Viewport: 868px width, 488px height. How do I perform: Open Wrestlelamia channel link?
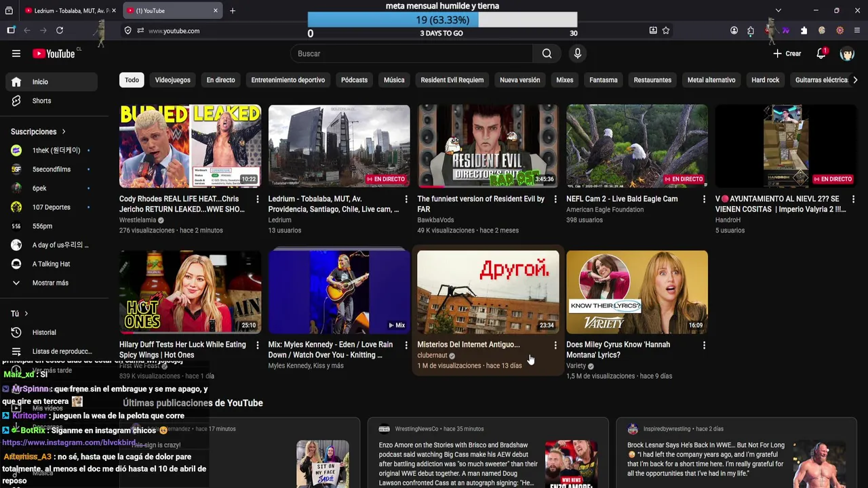pos(138,220)
